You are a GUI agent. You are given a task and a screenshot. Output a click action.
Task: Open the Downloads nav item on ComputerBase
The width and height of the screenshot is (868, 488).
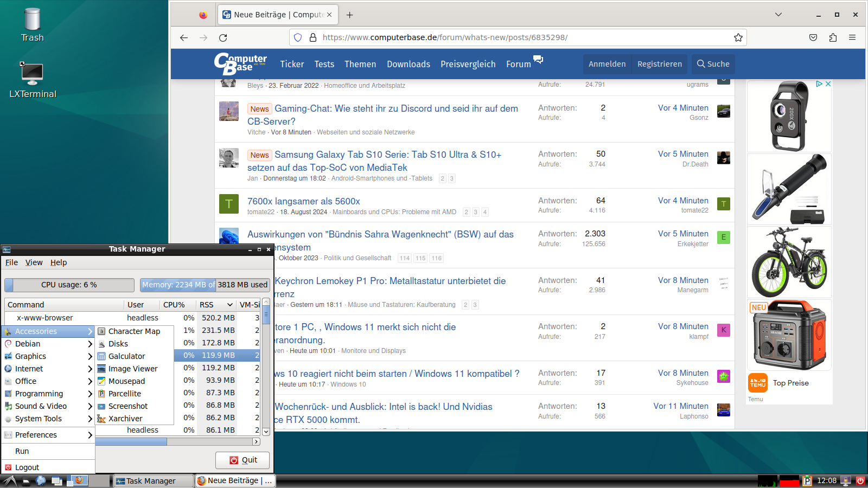[409, 64]
